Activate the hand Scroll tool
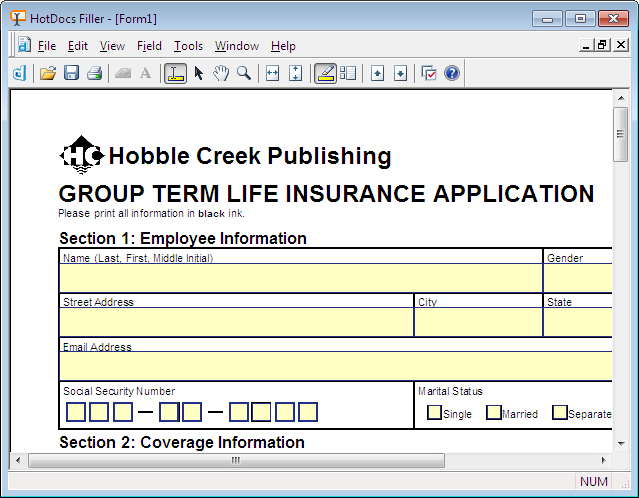Viewport: 639px width, 498px height. pyautogui.click(x=221, y=74)
